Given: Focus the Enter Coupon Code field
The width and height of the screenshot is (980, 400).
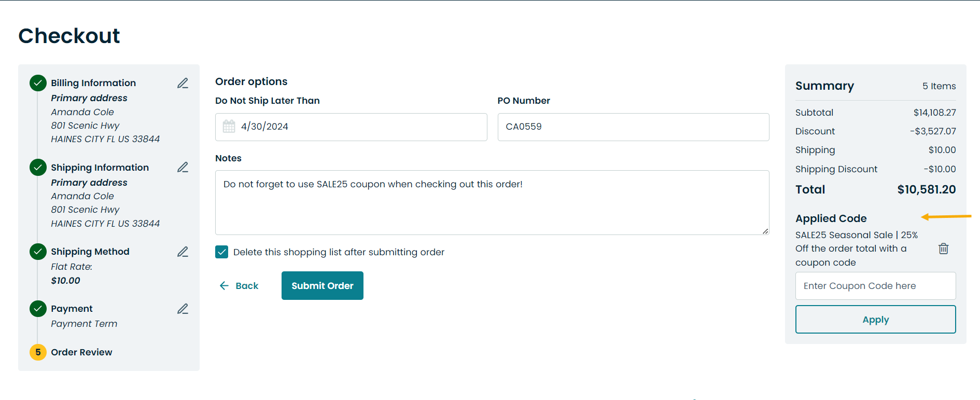Looking at the screenshot, I should pos(875,286).
